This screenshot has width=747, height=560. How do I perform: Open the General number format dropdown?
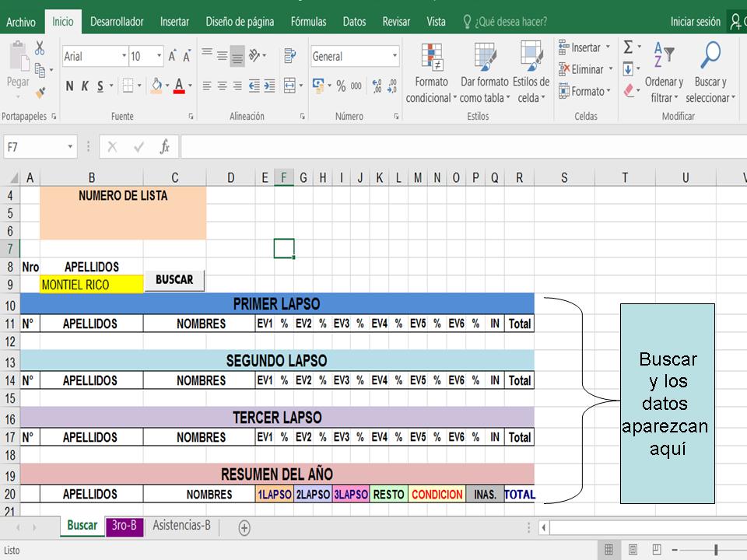(395, 56)
